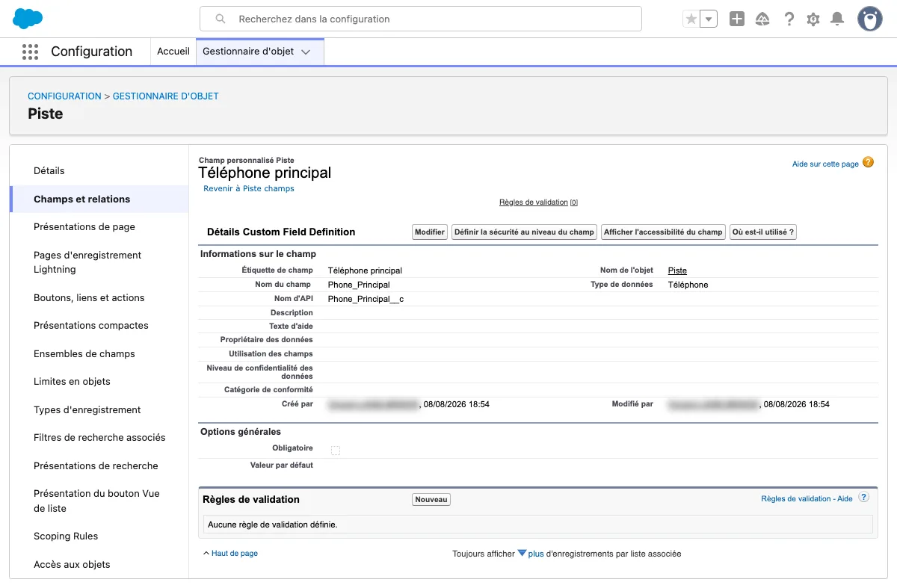Click the Haut de page link
The width and height of the screenshot is (897, 588).
point(235,554)
